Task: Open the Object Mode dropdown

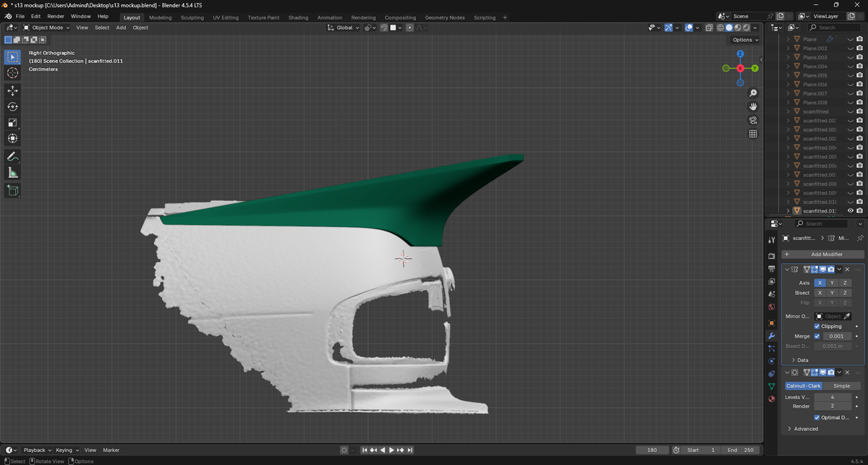Action: click(48, 27)
